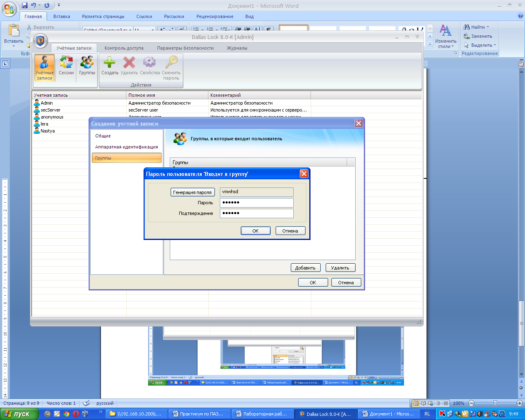Switch to the Контроль доступа tab
This screenshot has height=420, width=525.
tap(124, 48)
